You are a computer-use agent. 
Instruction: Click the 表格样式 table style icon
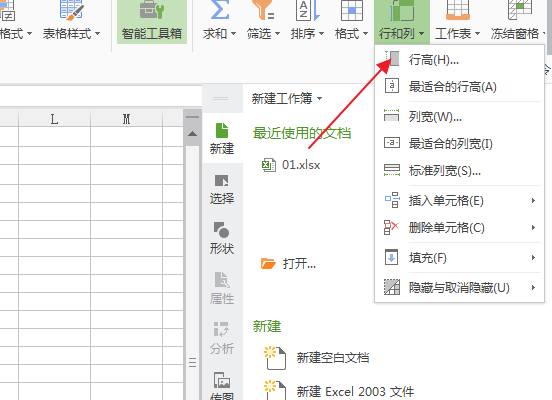71,10
